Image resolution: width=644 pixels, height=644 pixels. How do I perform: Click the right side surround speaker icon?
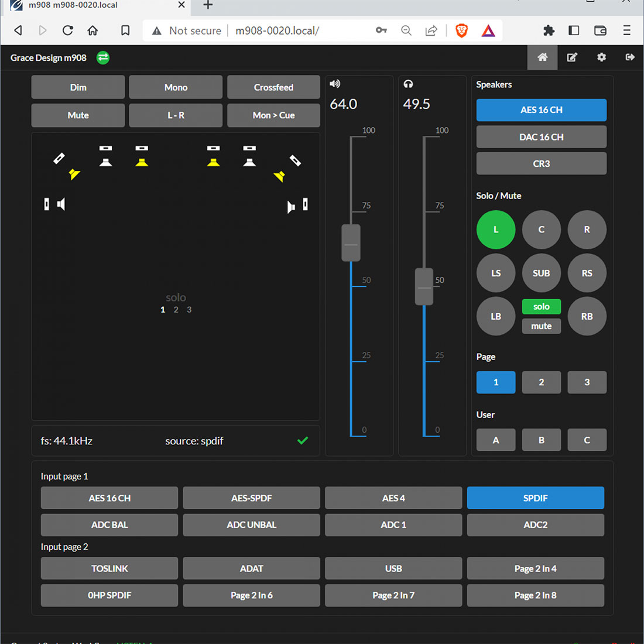point(291,207)
